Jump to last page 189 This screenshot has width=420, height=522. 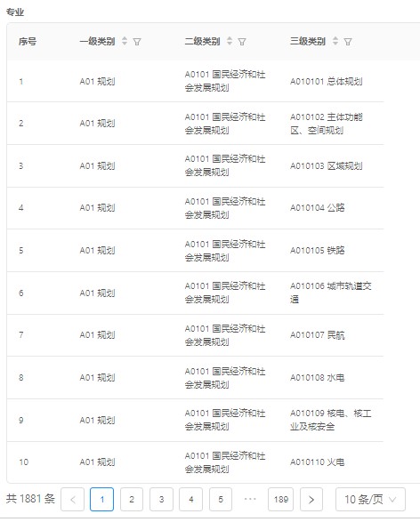coord(281,500)
